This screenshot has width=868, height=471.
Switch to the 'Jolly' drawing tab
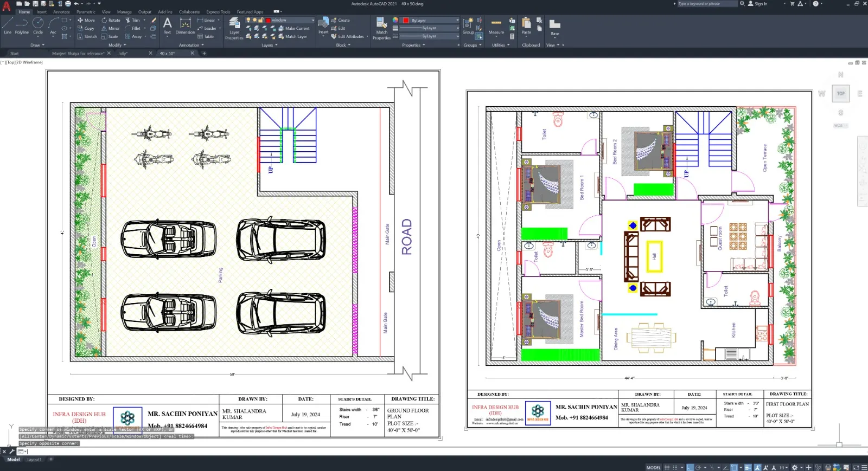pos(123,53)
